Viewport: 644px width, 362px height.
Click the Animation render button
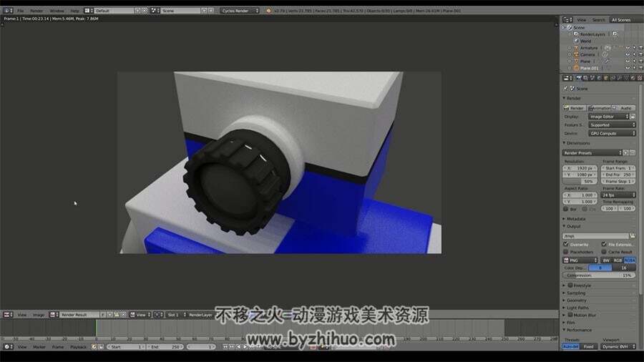[599, 108]
